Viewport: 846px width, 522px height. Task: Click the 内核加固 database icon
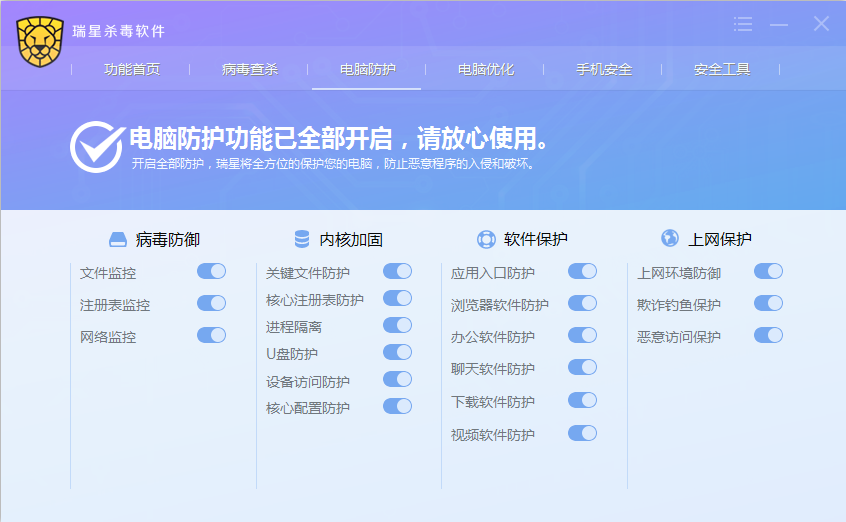pyautogui.click(x=301, y=240)
